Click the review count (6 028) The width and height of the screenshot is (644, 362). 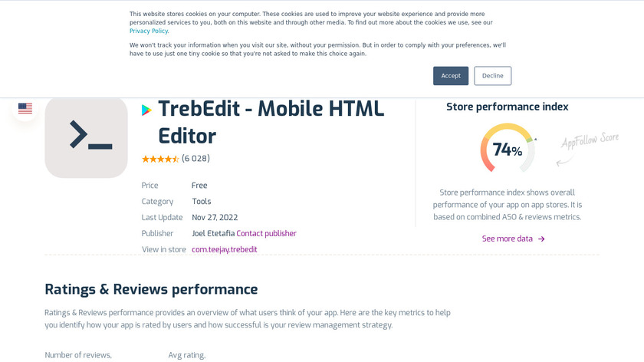(195, 159)
